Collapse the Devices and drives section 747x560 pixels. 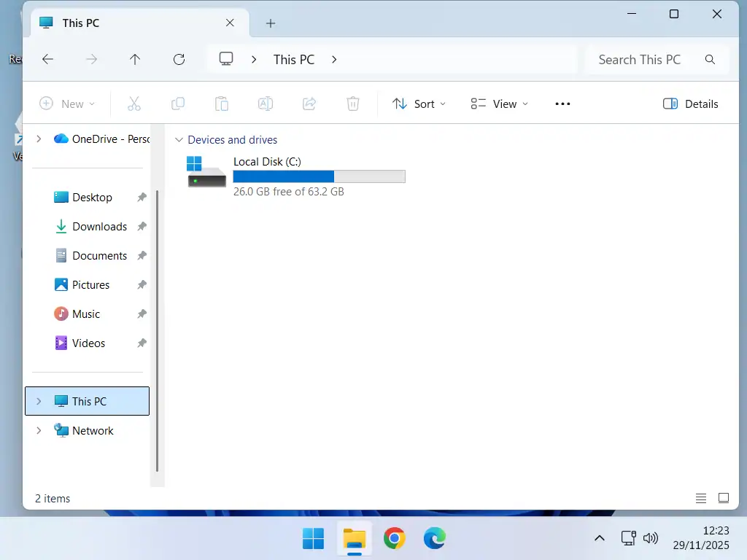coord(179,139)
